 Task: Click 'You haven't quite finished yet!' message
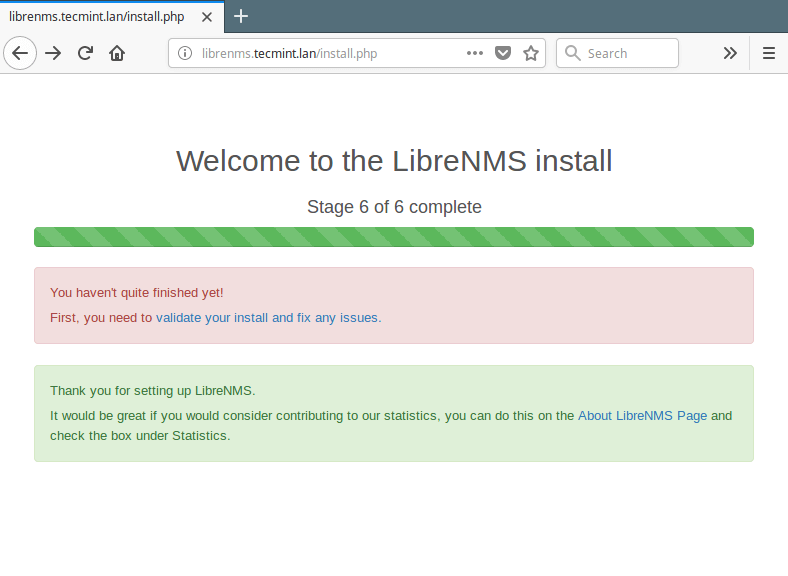[137, 293]
